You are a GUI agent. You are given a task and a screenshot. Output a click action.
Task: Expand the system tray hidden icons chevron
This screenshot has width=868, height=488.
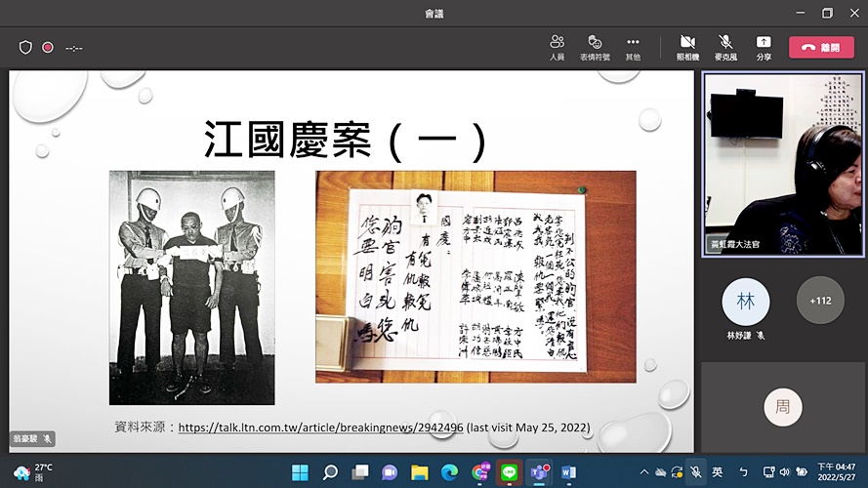click(643, 472)
